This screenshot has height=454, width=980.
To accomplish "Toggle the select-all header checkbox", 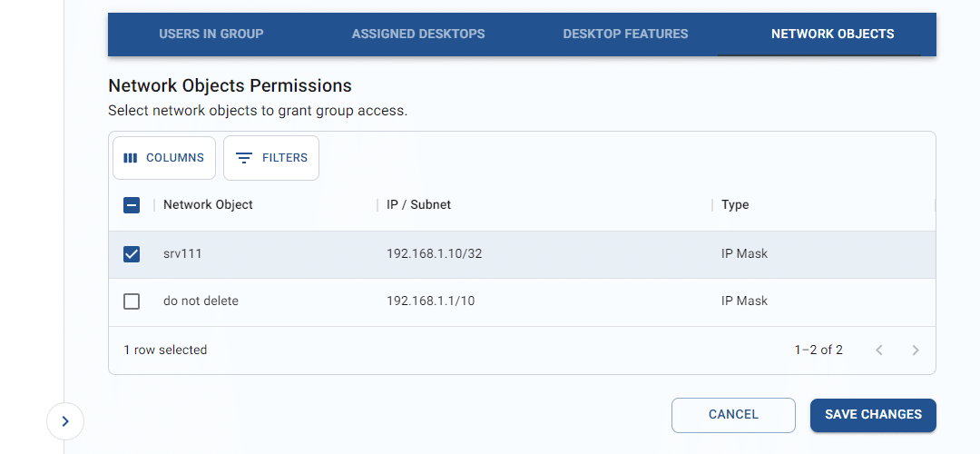I will click(x=132, y=205).
